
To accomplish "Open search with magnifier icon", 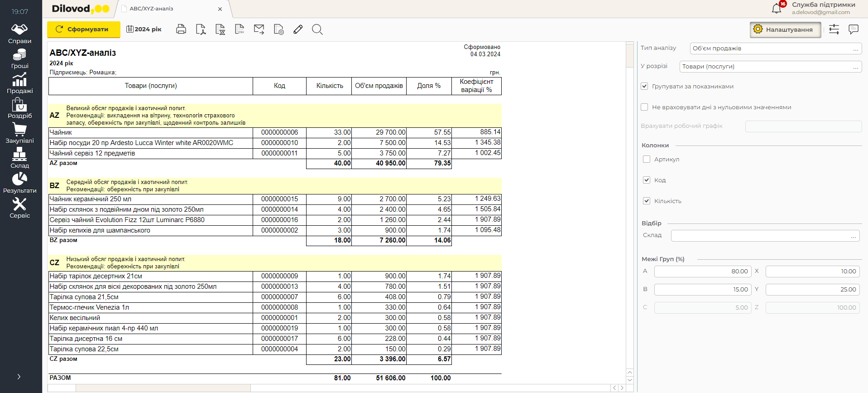I will (x=317, y=29).
